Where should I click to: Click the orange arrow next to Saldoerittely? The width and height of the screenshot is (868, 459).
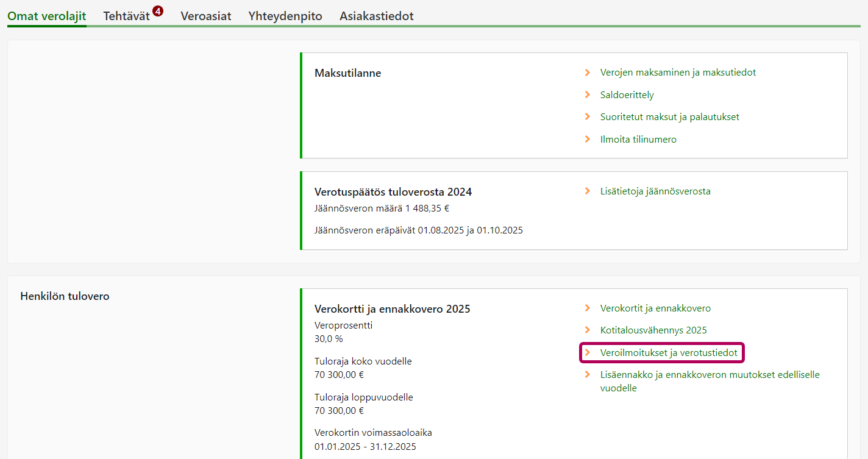pyautogui.click(x=588, y=94)
